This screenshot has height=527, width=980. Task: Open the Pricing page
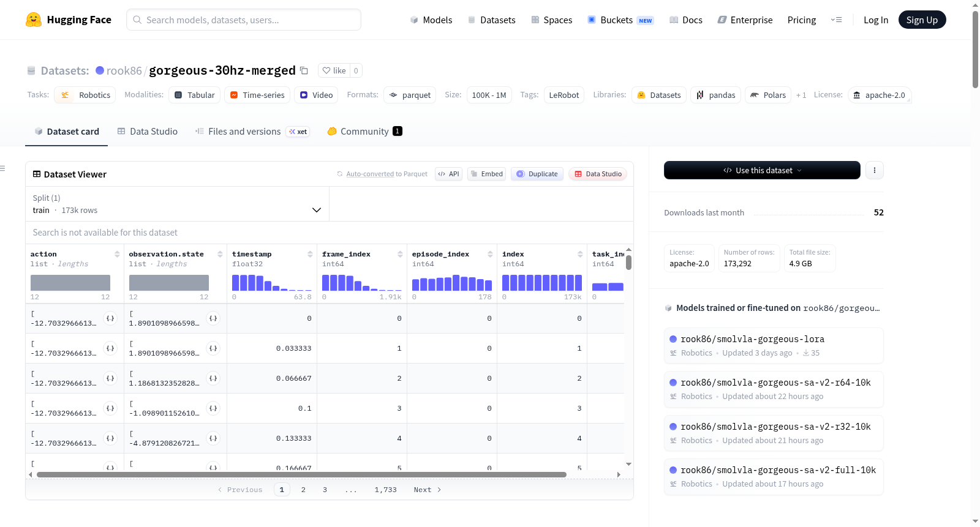[802, 20]
